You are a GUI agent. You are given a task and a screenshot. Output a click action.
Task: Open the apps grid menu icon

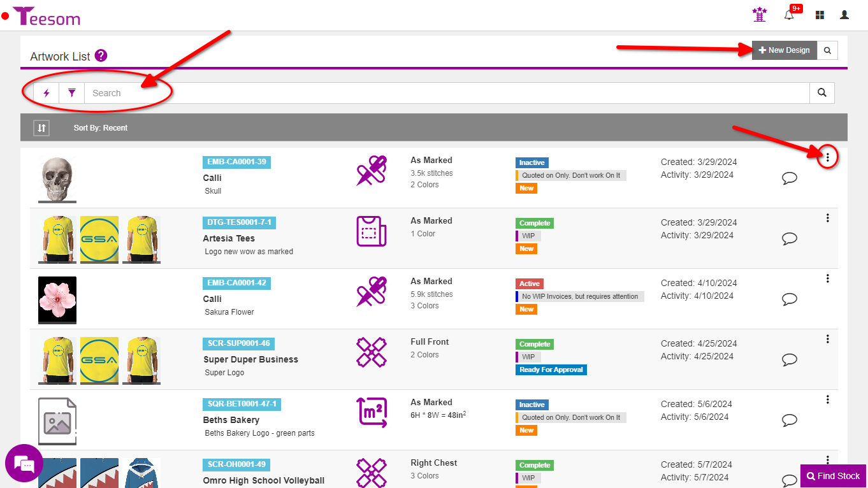(x=820, y=15)
